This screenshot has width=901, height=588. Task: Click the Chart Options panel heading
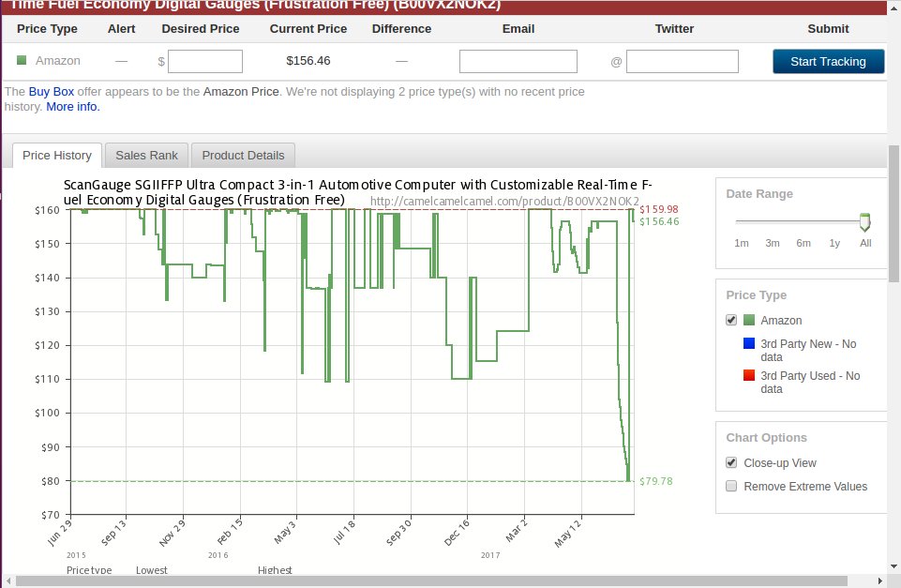pos(767,437)
